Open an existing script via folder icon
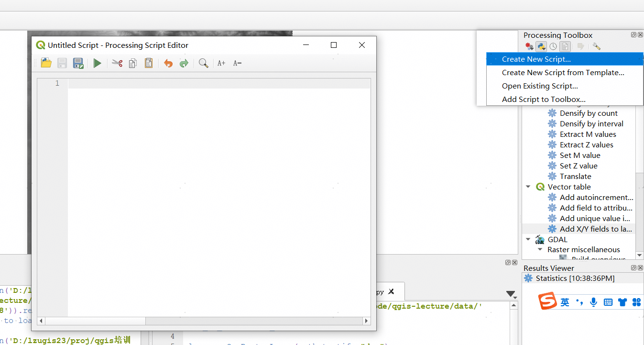The width and height of the screenshot is (644, 345). (46, 63)
